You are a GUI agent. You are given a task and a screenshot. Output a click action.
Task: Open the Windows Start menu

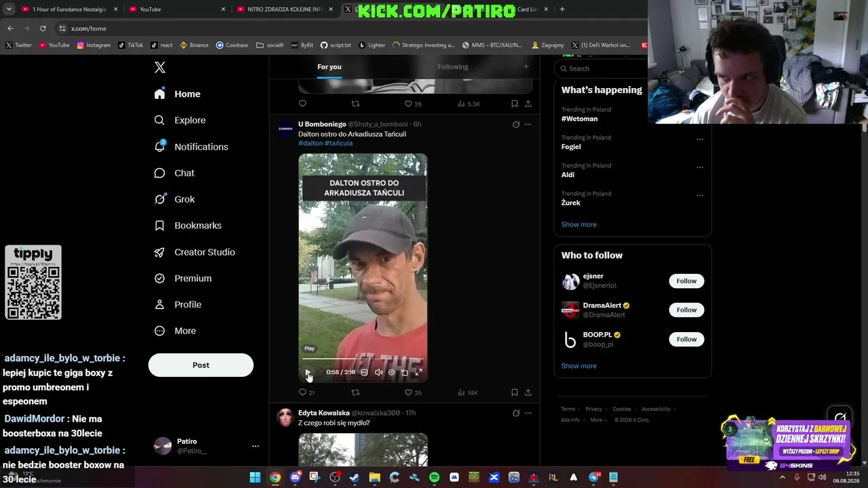point(255,477)
